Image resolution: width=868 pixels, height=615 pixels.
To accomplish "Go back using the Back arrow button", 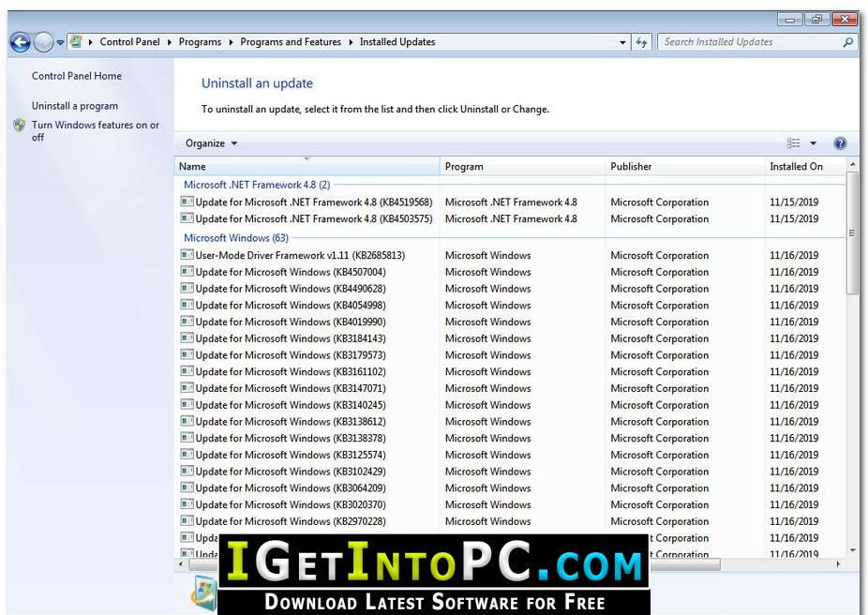I will click(21, 42).
